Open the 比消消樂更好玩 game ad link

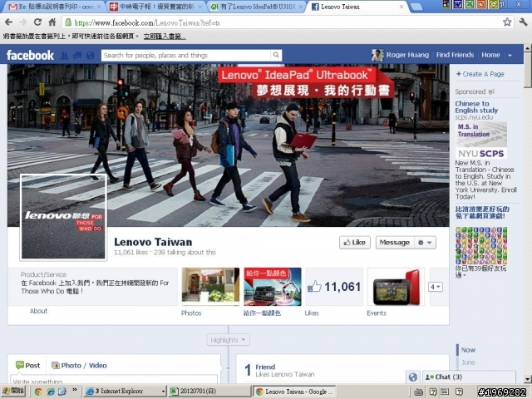click(482, 213)
